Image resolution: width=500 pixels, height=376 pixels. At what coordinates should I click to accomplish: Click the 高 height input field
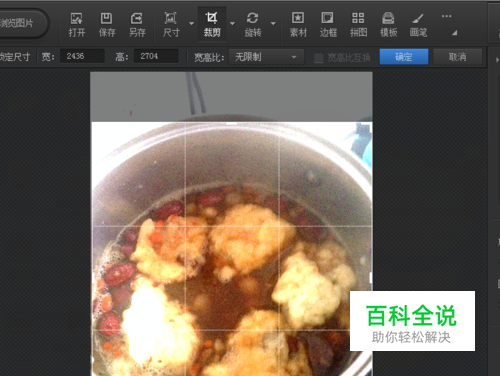pyautogui.click(x=156, y=56)
